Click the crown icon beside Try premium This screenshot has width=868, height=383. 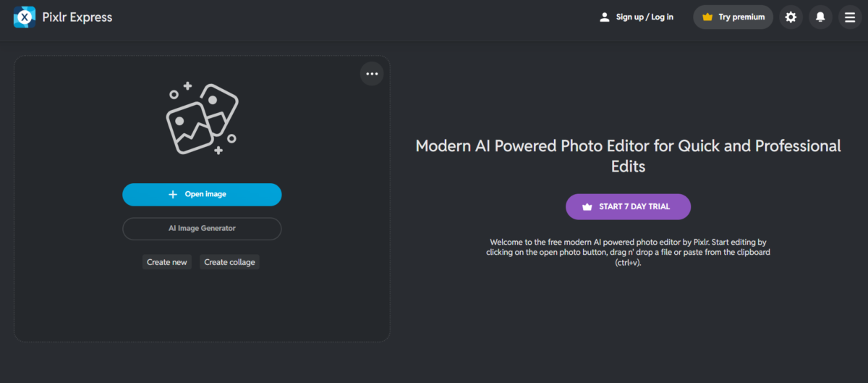(x=707, y=17)
